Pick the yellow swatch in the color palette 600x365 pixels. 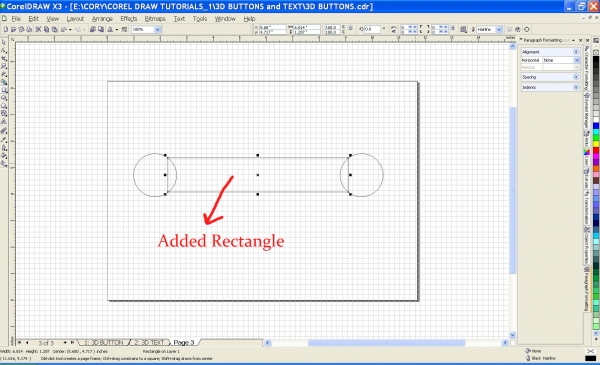[x=596, y=144]
